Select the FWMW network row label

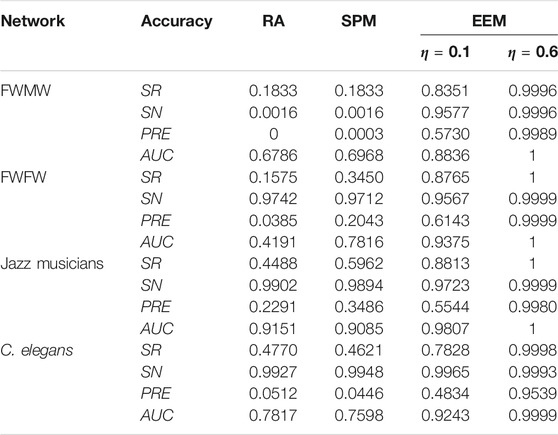(x=26, y=90)
